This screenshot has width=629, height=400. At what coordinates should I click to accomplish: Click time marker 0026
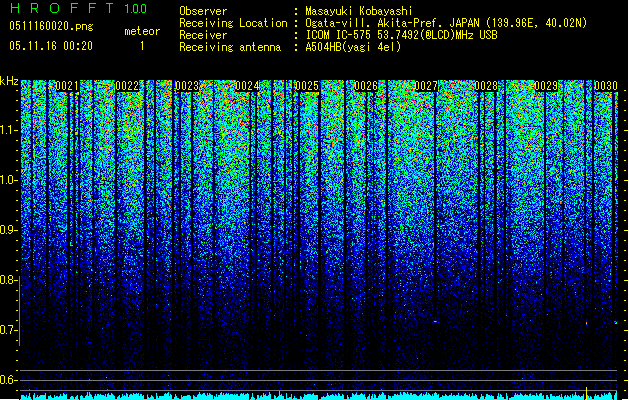(366, 86)
